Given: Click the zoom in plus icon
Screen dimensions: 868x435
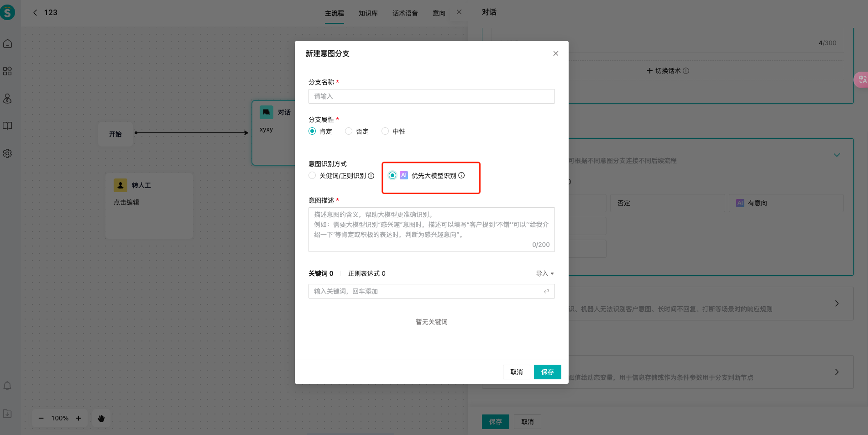Looking at the screenshot, I should click(78, 418).
